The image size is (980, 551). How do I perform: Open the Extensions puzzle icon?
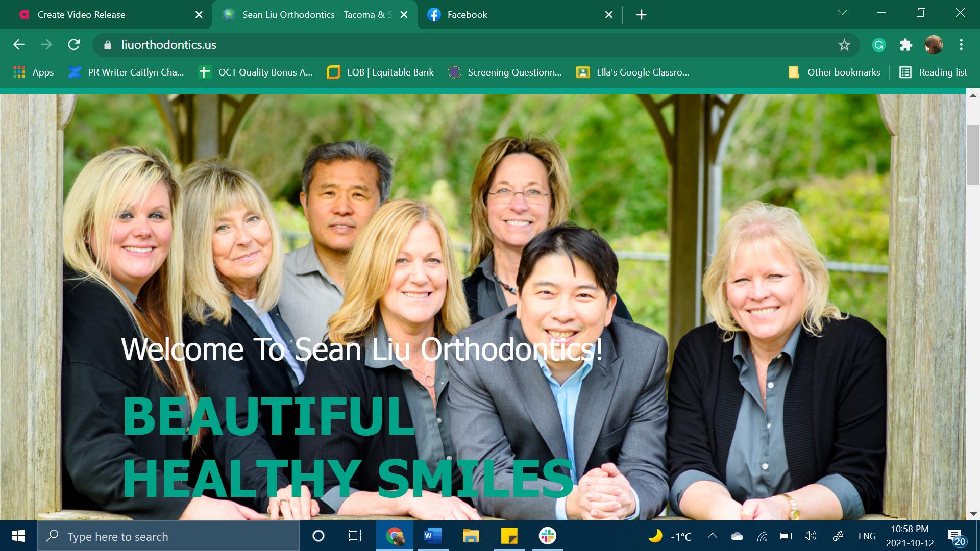[x=906, y=45]
